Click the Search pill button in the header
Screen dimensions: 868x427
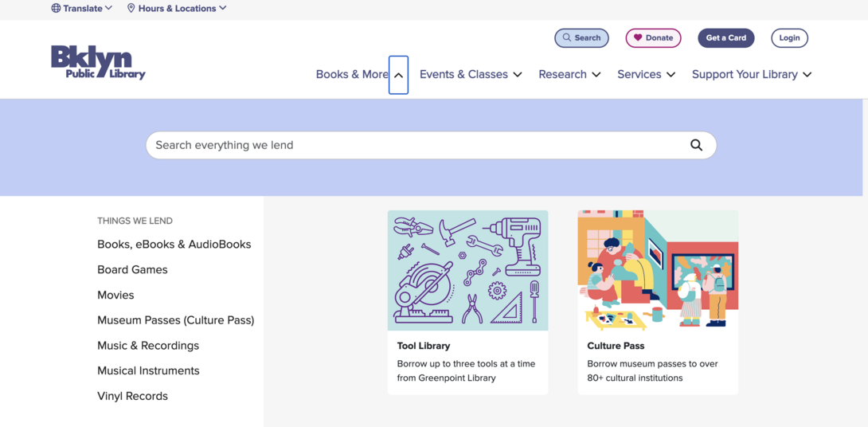pyautogui.click(x=582, y=38)
